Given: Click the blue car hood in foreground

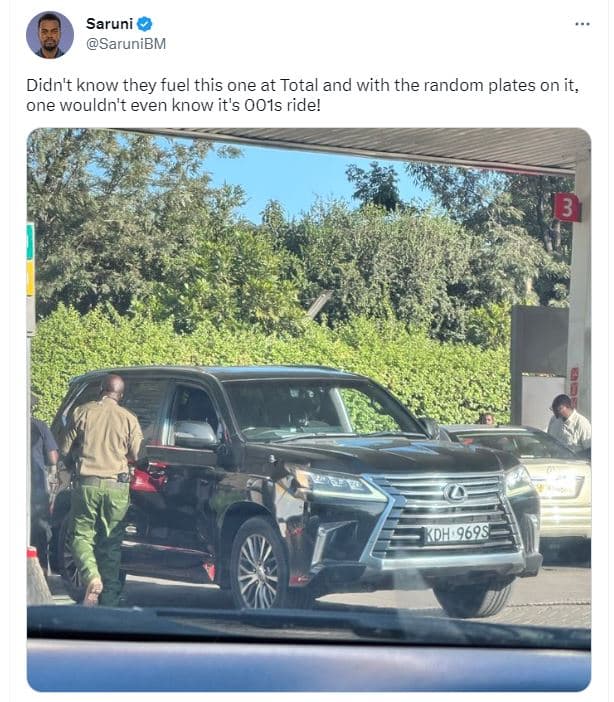Looking at the screenshot, I should pyautogui.click(x=309, y=665).
